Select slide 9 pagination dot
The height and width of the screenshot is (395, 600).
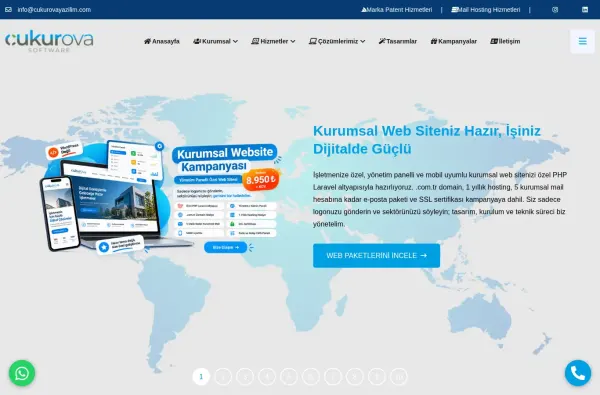pyautogui.click(x=377, y=377)
